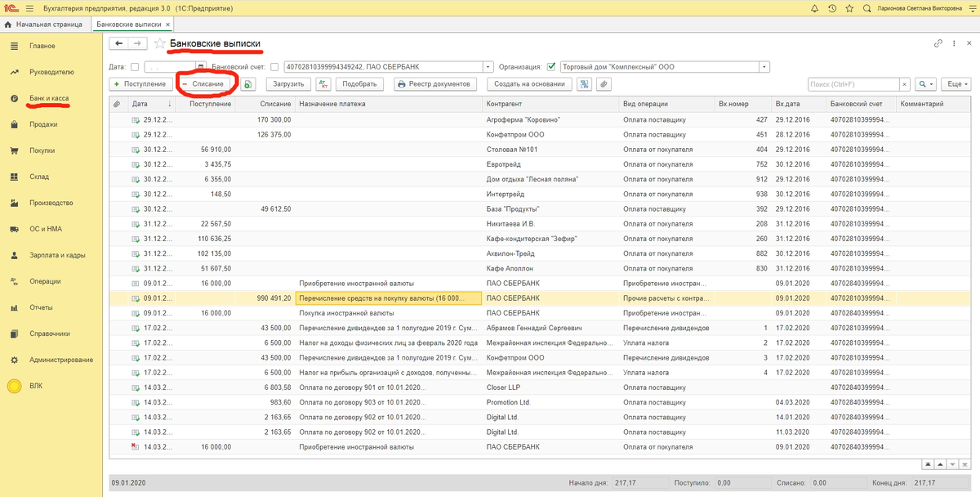Click the Загрузить button
Viewport: 980px width, 497px height.
tap(288, 83)
